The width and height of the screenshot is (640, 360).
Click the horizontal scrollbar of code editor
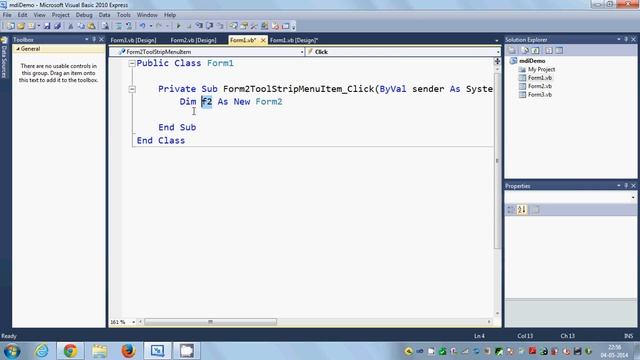coord(210,322)
